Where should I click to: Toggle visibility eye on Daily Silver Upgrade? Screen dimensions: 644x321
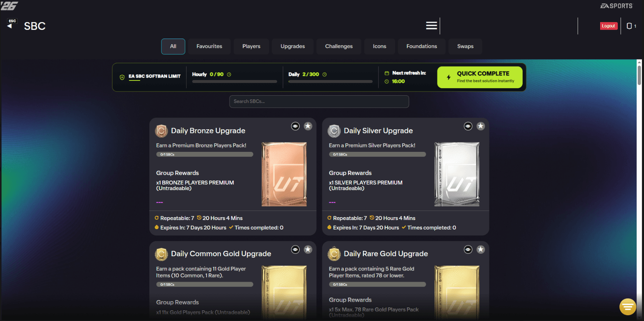468,126
